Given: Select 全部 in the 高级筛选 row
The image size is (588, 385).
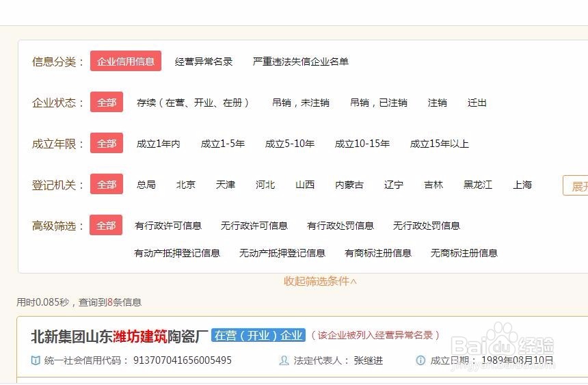Looking at the screenshot, I should tap(106, 225).
